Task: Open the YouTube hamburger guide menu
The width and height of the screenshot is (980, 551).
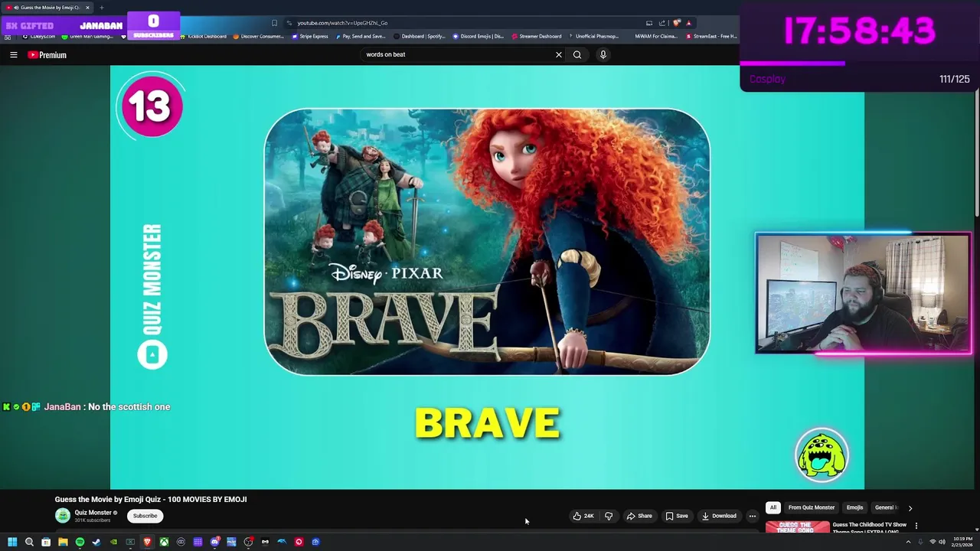Action: point(13,55)
